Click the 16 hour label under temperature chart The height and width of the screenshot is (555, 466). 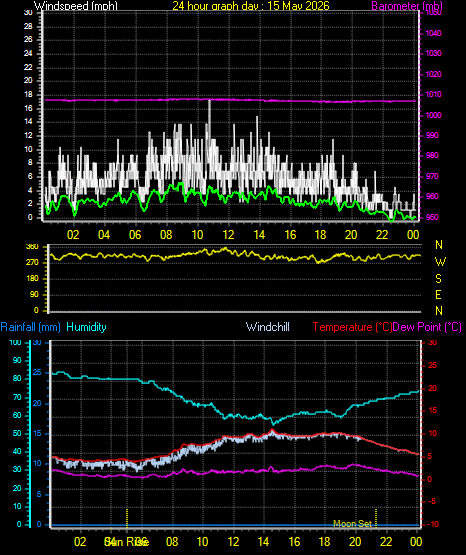(294, 542)
